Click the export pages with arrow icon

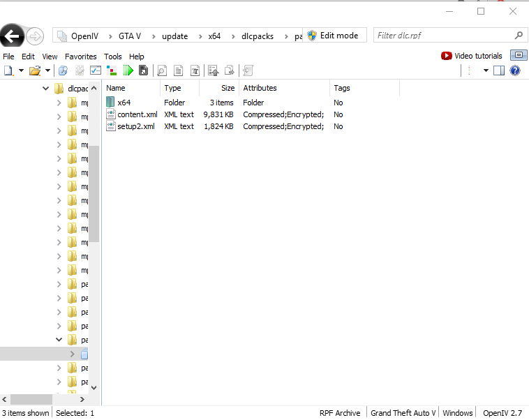coord(230,70)
